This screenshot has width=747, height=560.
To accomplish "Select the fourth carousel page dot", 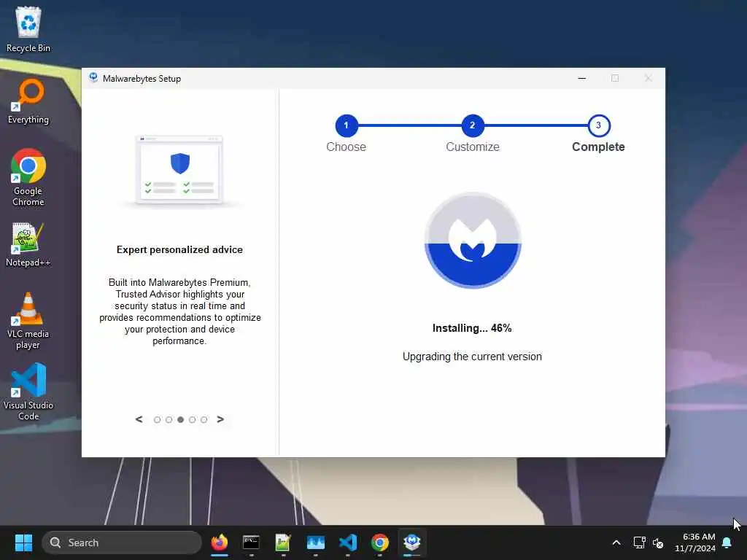I will coord(192,419).
